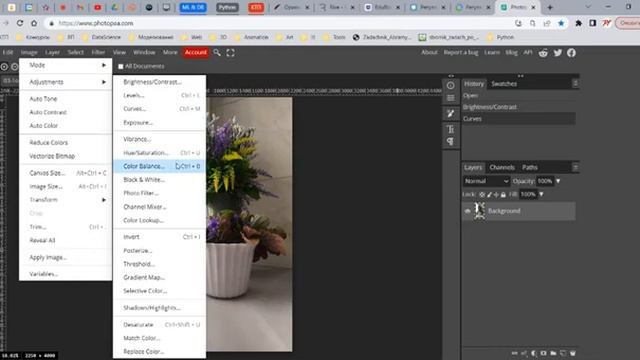
Task: Open the API link
Action: [528, 52]
